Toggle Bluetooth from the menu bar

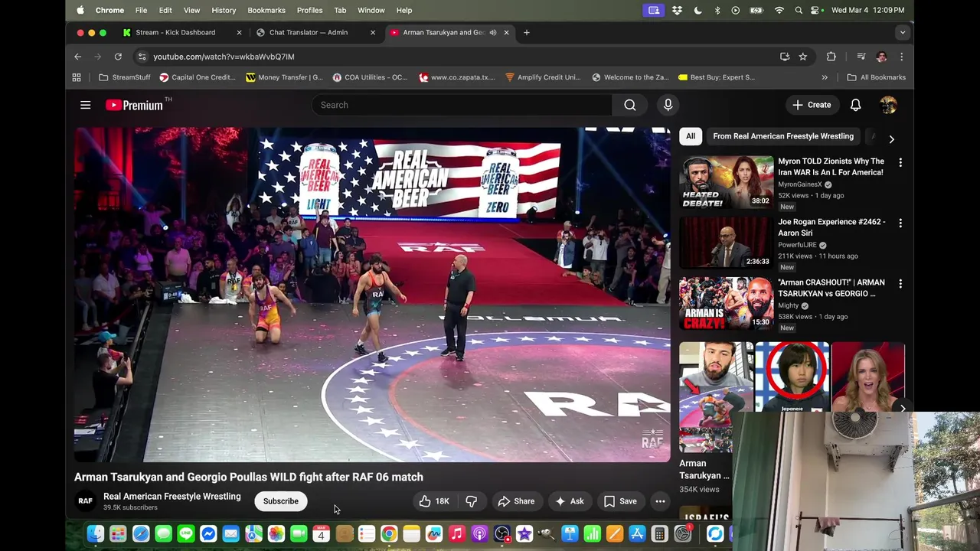click(717, 10)
